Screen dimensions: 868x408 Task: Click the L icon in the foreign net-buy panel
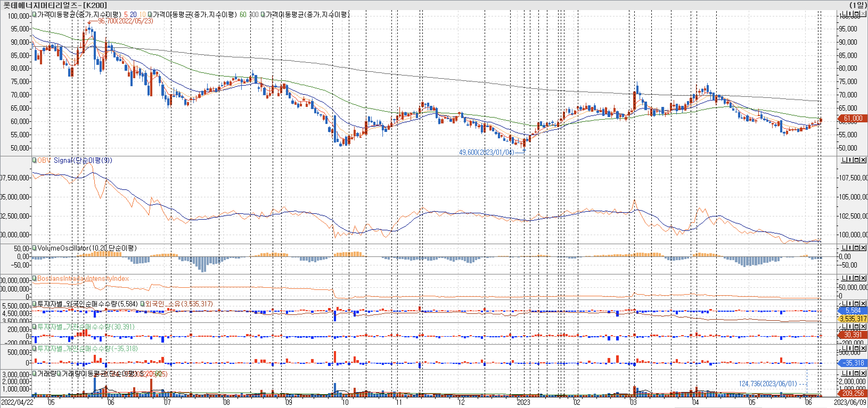coord(844,304)
